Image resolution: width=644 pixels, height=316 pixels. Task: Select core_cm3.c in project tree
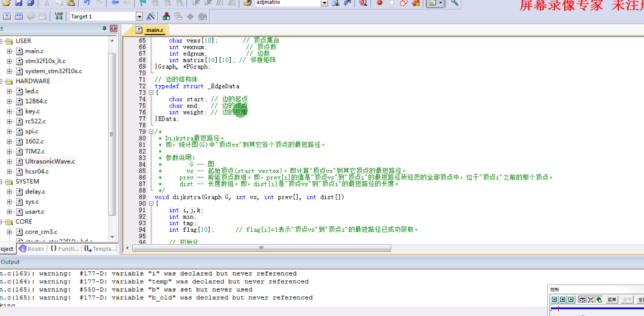click(41, 232)
